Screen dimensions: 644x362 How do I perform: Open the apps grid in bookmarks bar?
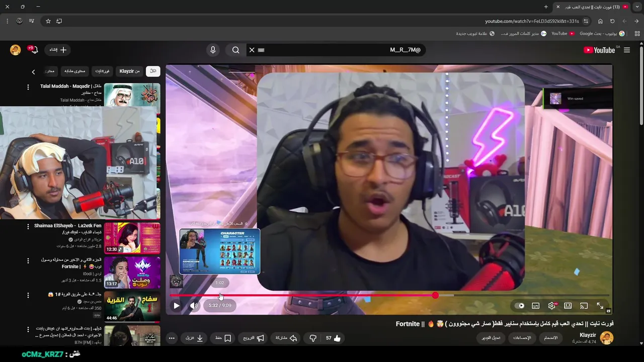(637, 34)
